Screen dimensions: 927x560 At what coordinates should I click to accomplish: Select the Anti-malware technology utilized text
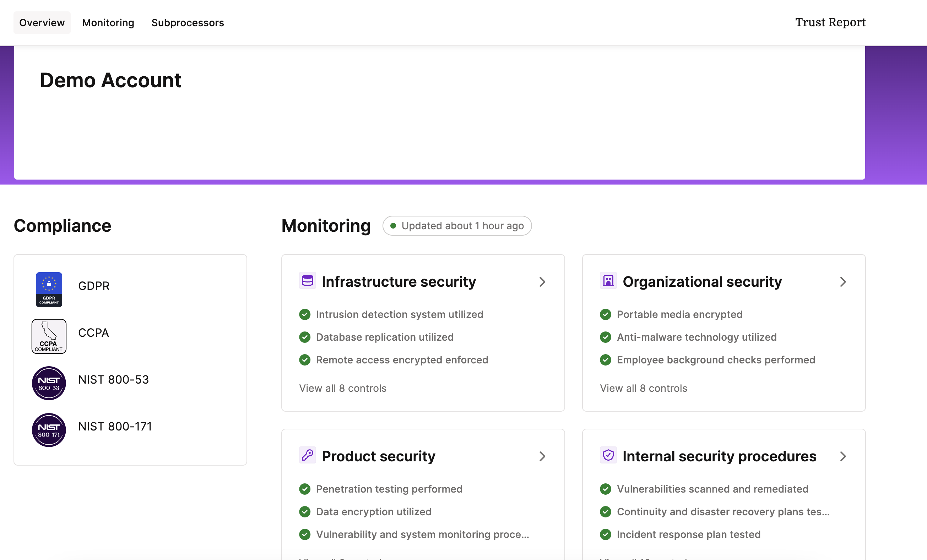tap(697, 337)
